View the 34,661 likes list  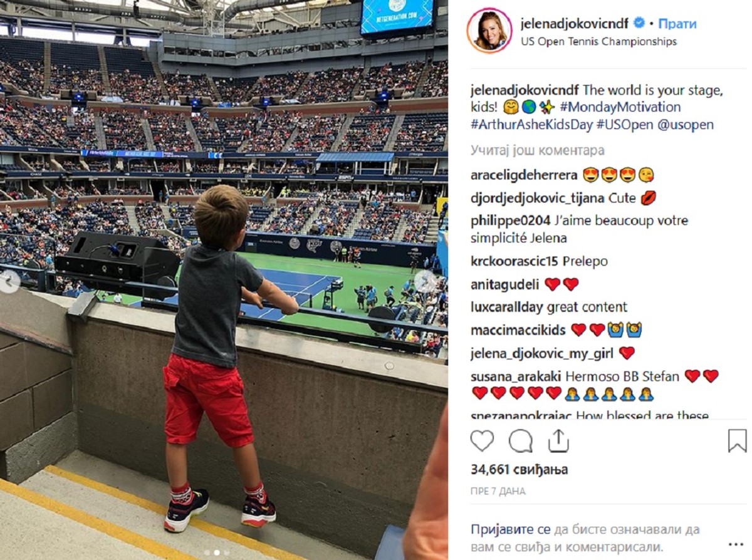tap(520, 469)
